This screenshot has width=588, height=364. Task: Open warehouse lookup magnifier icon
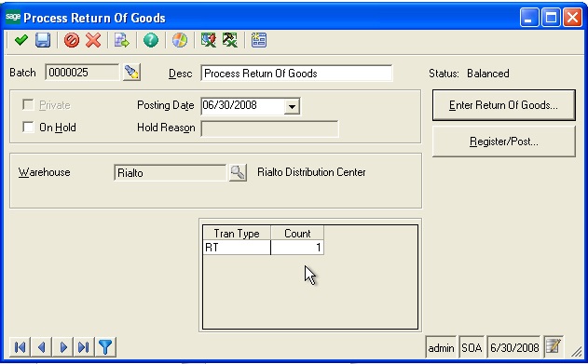tap(238, 172)
